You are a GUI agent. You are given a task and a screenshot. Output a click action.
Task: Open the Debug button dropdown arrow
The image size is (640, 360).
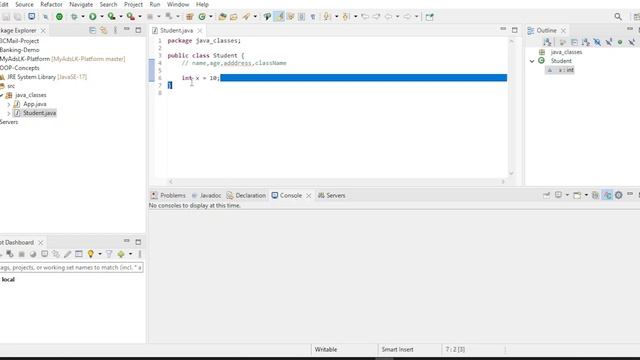pyautogui.click(x=82, y=17)
